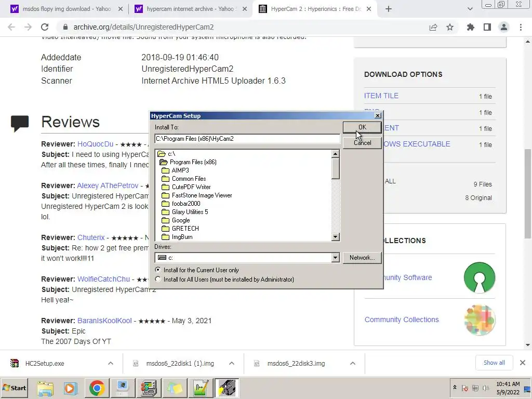
Task: Open reviewer BaranIsKoolKool profile
Action: pyautogui.click(x=104, y=321)
